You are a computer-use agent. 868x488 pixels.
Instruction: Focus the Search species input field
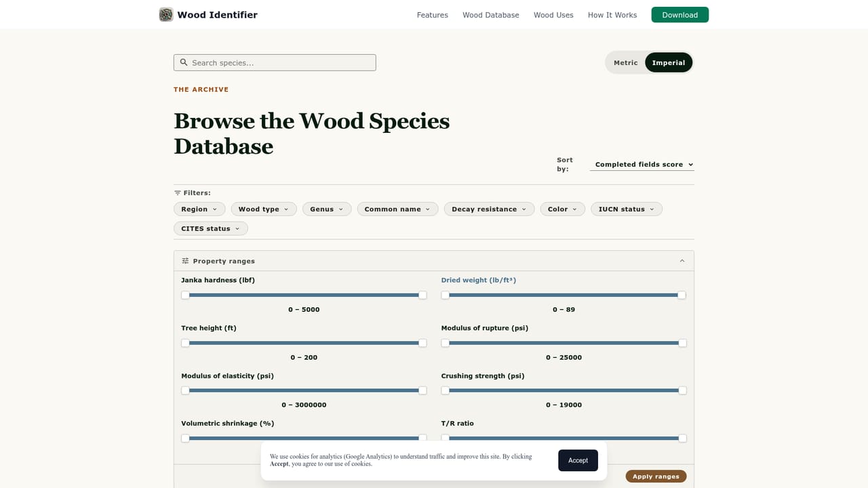pyautogui.click(x=275, y=62)
